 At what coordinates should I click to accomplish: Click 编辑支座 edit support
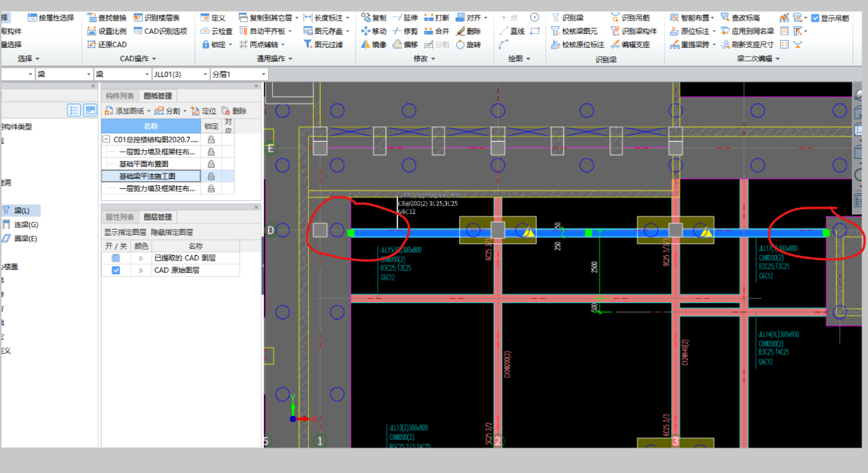[629, 44]
